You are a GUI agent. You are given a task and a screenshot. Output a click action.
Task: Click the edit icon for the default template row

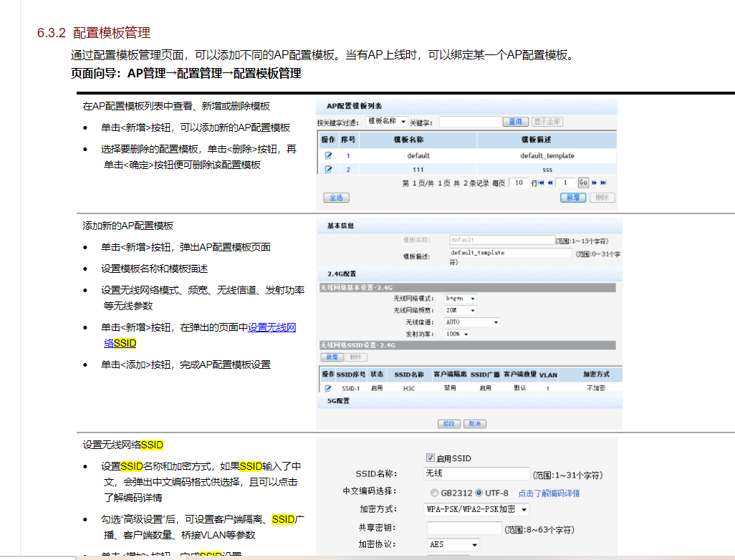pyautogui.click(x=329, y=155)
